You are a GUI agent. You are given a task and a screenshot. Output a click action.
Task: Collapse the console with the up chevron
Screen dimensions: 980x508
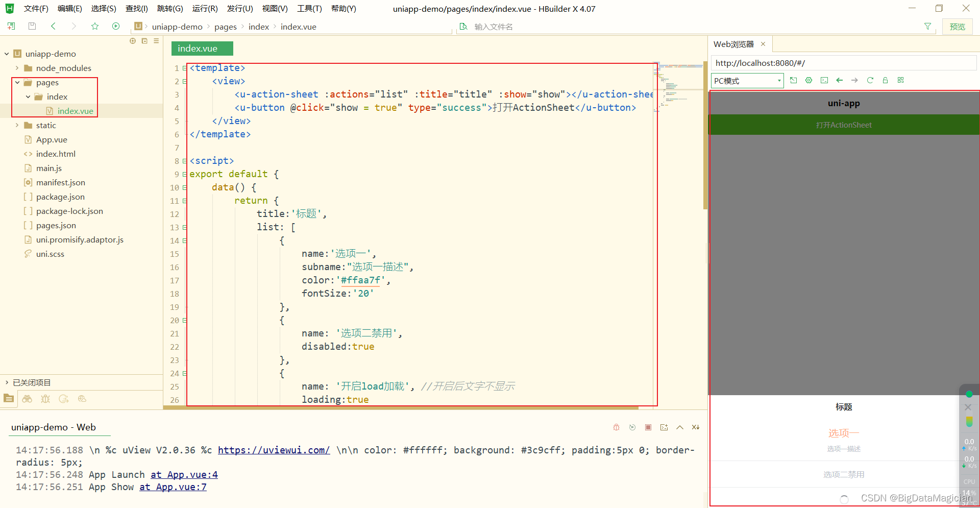(x=680, y=427)
